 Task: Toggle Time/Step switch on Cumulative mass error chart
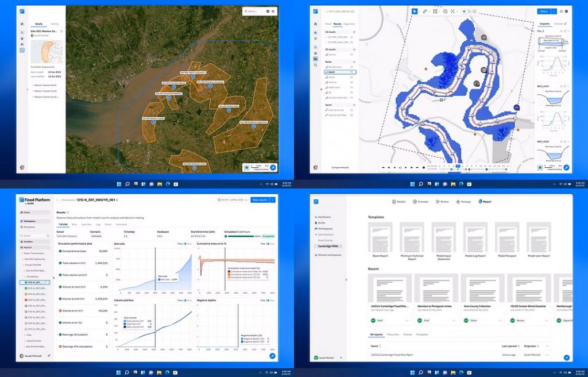(267, 244)
